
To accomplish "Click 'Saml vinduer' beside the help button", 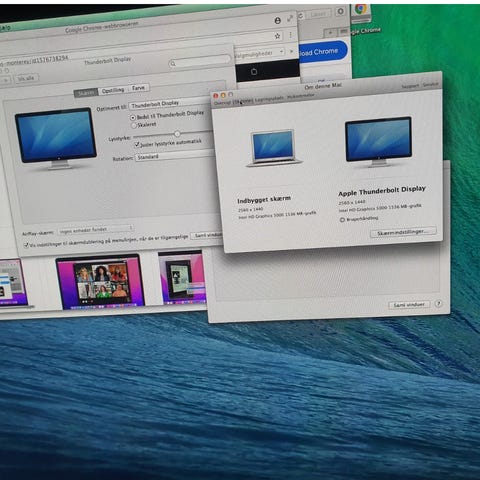I will point(409,304).
